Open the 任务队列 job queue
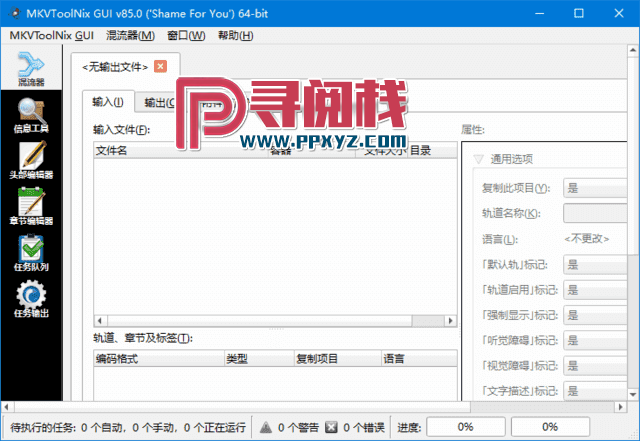 tap(31, 253)
